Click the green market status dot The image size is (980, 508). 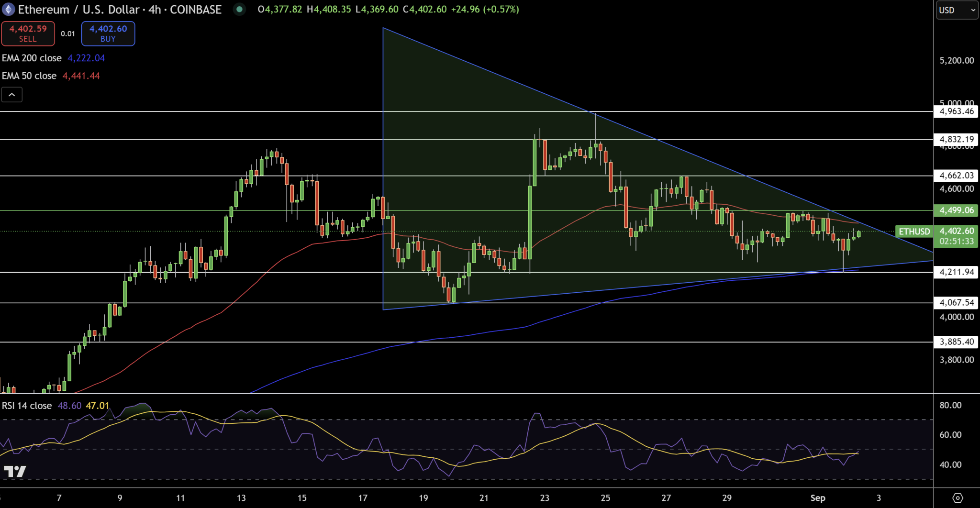[x=239, y=9]
